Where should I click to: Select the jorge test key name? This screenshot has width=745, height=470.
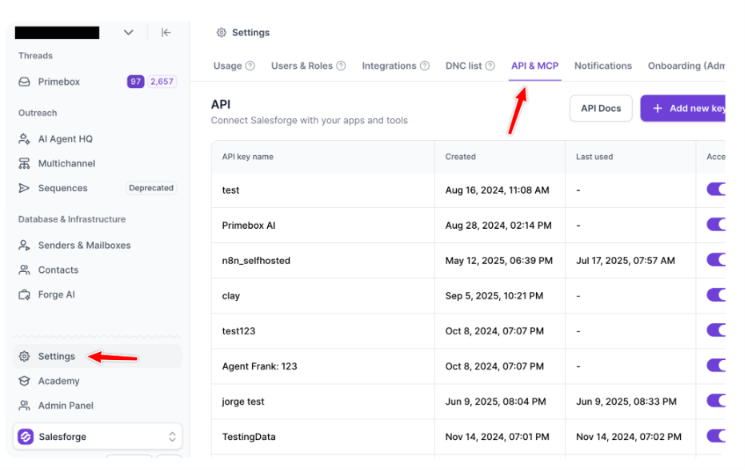click(243, 402)
